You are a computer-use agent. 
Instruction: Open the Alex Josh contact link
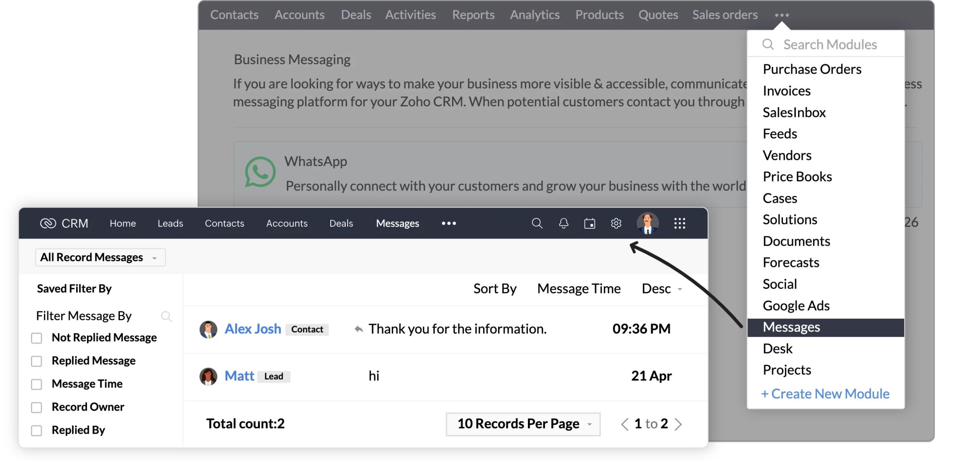point(253,329)
